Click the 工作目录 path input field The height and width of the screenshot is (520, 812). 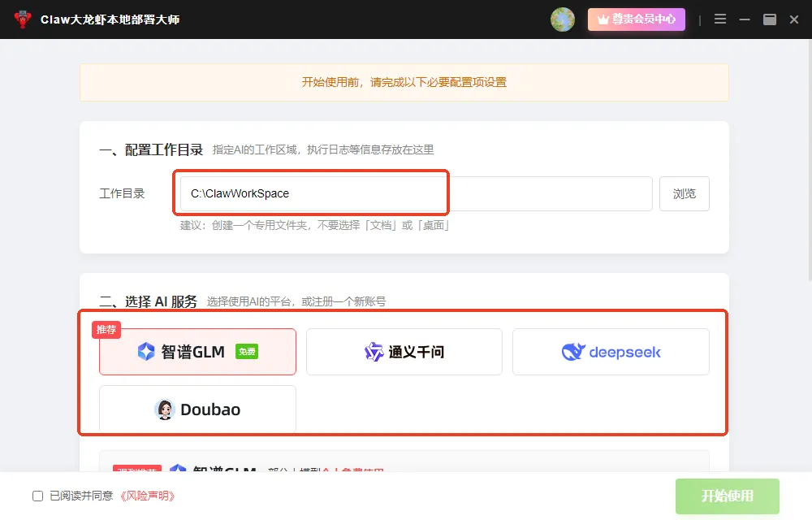tap(416, 193)
